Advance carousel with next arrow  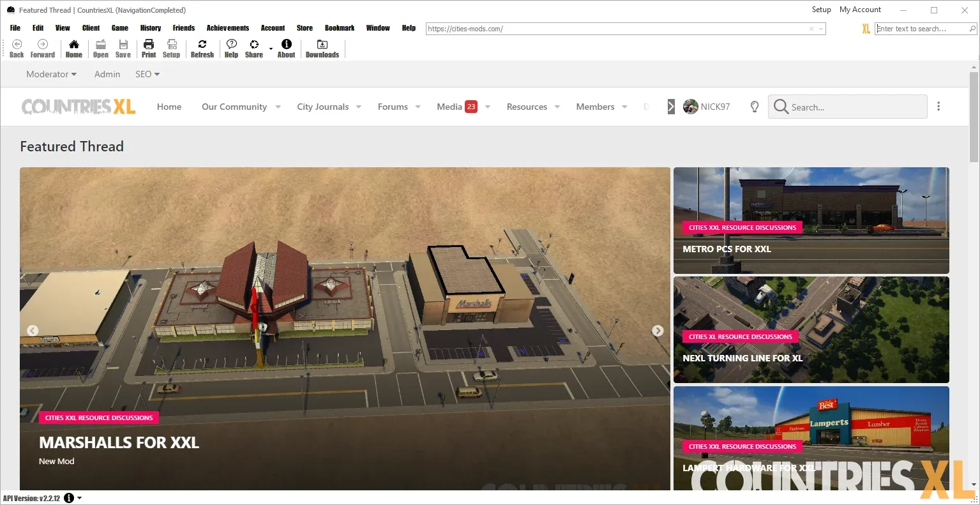pos(658,331)
